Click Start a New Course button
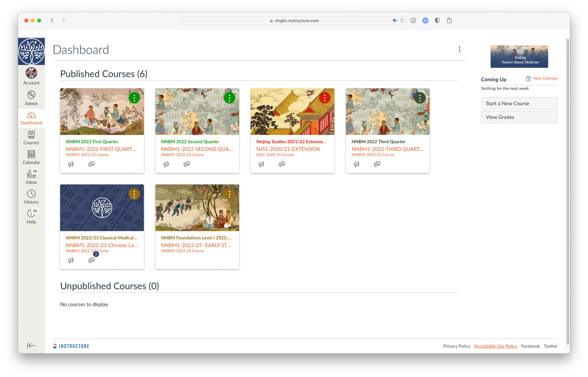Image resolution: width=588 pixels, height=377 pixels. point(519,103)
